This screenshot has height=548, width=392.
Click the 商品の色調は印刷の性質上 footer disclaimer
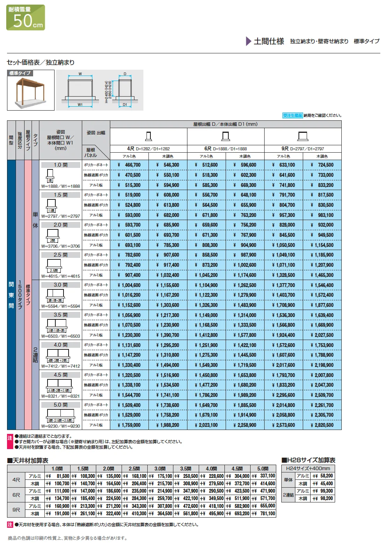pyautogui.click(x=67, y=538)
